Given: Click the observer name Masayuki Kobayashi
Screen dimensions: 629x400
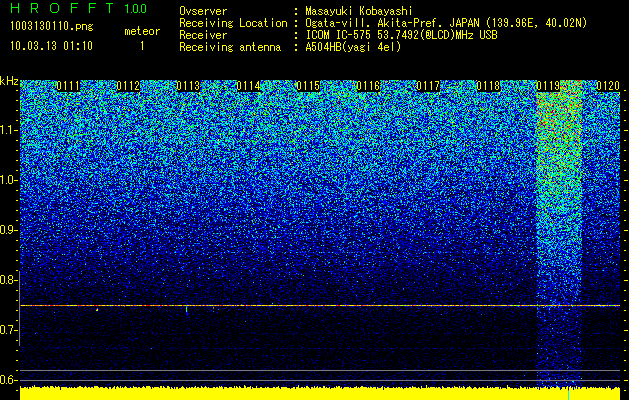Looking at the screenshot, I should (x=359, y=11).
